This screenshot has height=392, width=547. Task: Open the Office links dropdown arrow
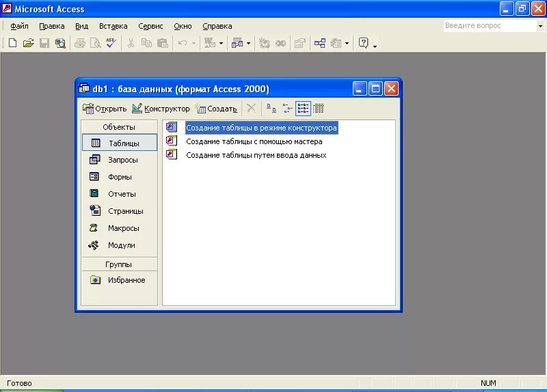pyautogui.click(x=221, y=44)
